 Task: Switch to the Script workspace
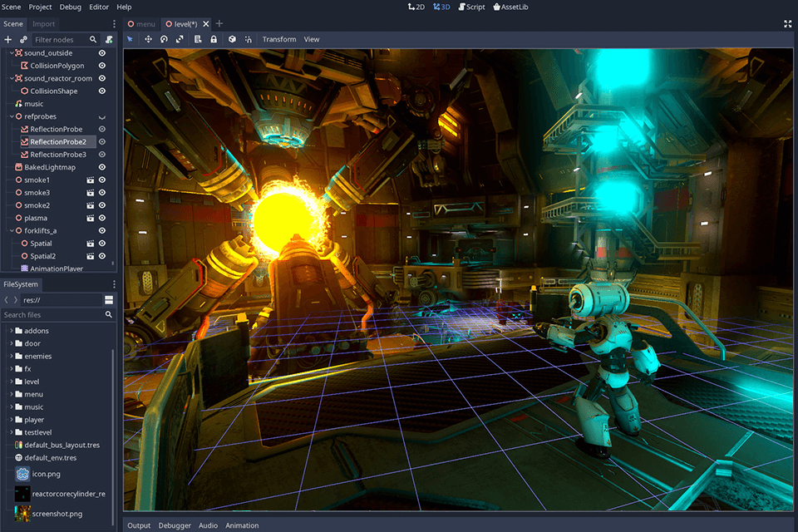pos(470,7)
